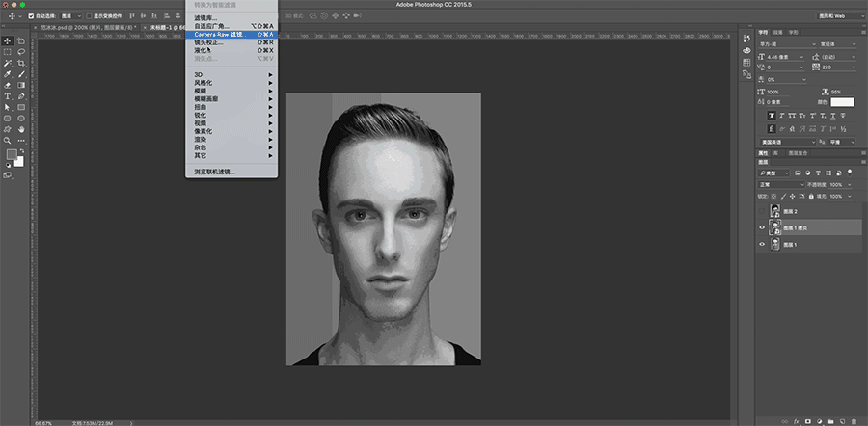This screenshot has height=426, width=868.
Task: Show hidden layer 图层 2
Action: click(762, 211)
